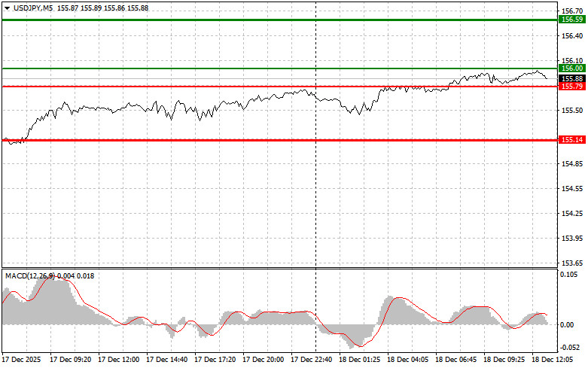Click the 18 Dec 04:05 time label

408,360
